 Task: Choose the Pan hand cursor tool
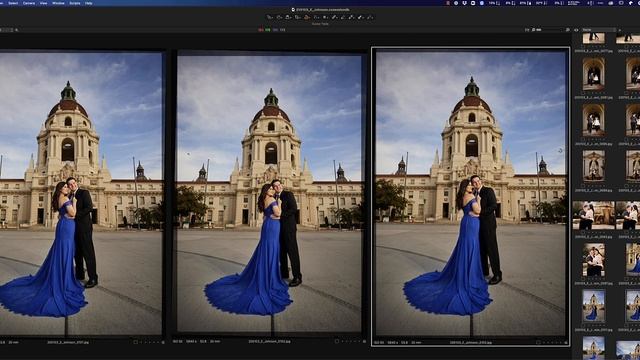click(x=279, y=17)
